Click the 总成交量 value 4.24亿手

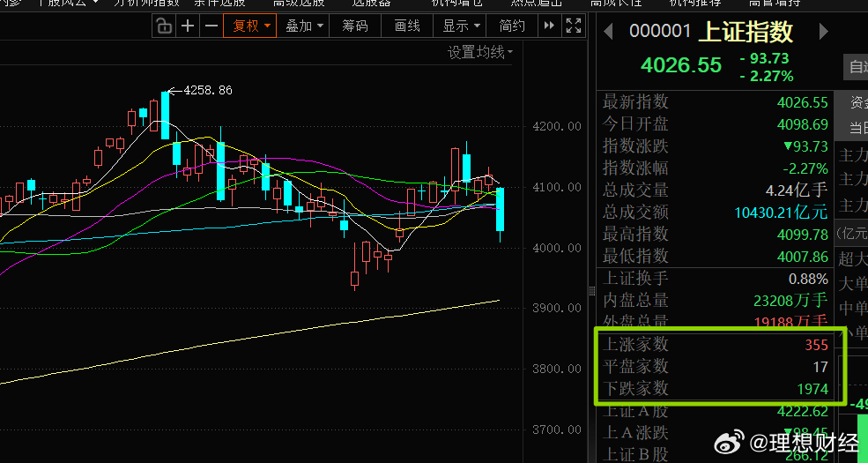(x=797, y=190)
